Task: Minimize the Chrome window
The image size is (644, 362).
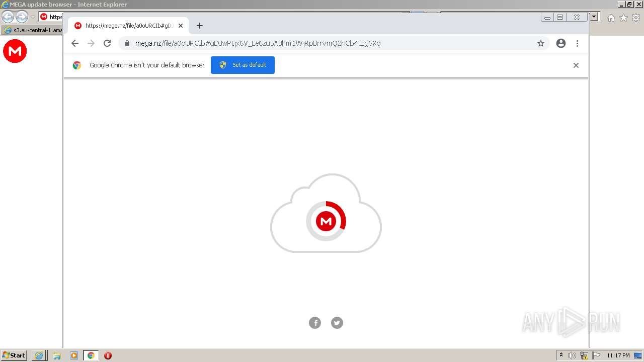Action: [x=547, y=18]
